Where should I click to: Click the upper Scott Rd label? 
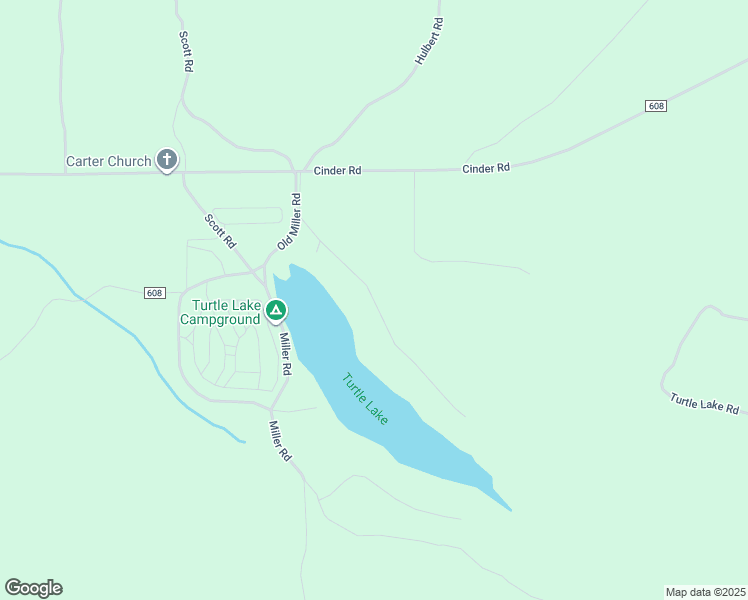[186, 52]
